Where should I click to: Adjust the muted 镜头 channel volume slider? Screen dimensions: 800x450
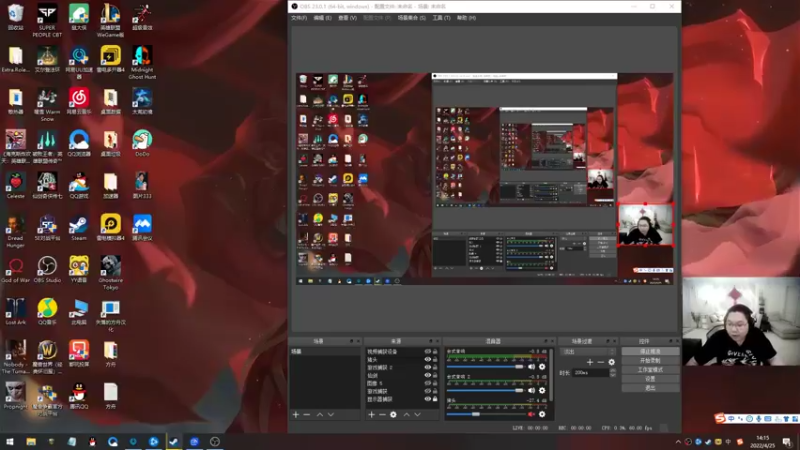485,414
